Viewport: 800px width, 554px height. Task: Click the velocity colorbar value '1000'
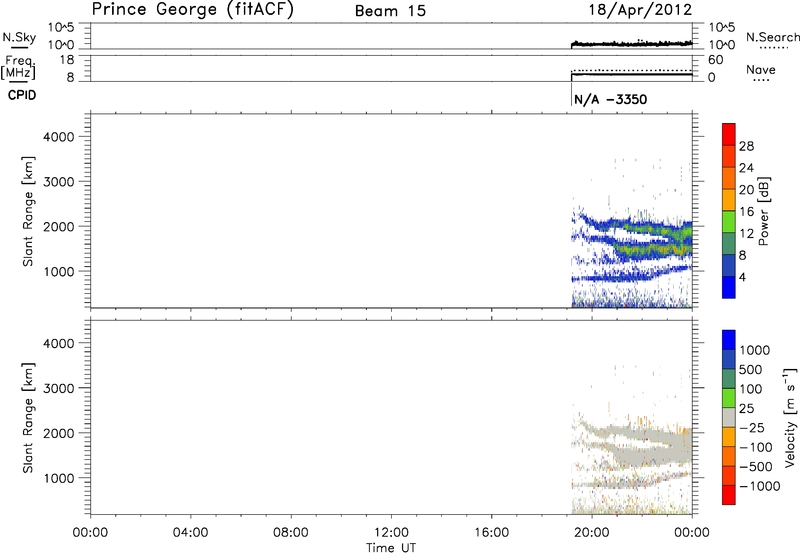(755, 350)
